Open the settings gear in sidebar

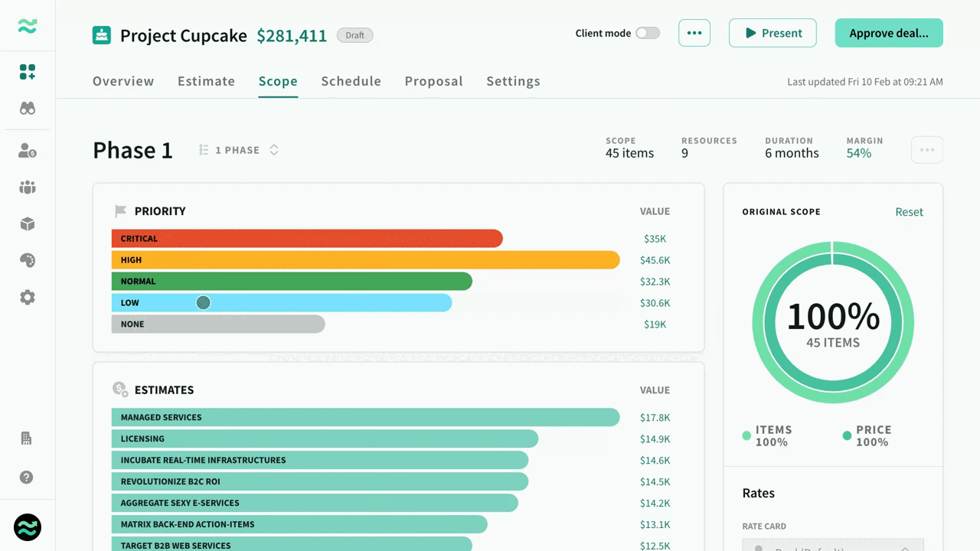tap(28, 298)
